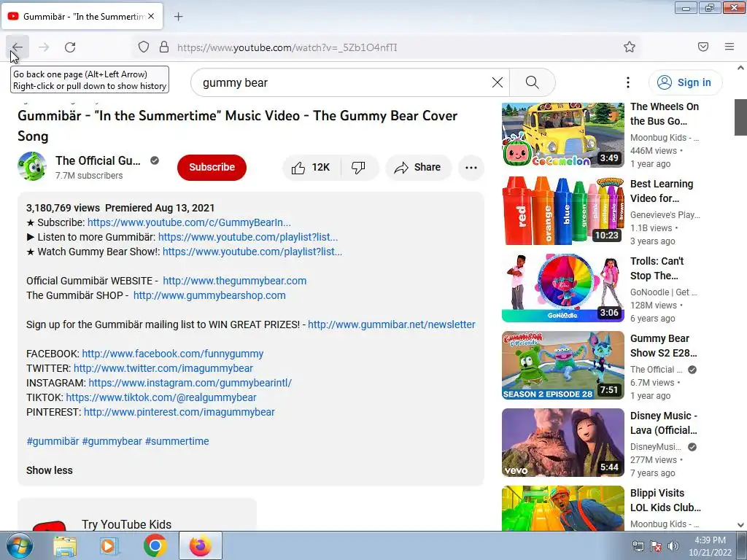Image resolution: width=747 pixels, height=560 pixels.
Task: Subscribe to the Gummibär channel
Action: tap(212, 167)
